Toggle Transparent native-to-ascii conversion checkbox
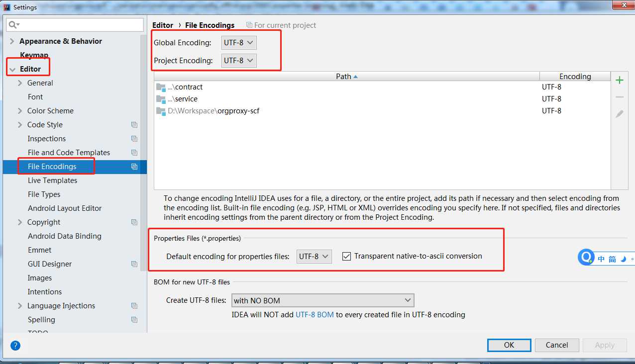 [x=347, y=257]
